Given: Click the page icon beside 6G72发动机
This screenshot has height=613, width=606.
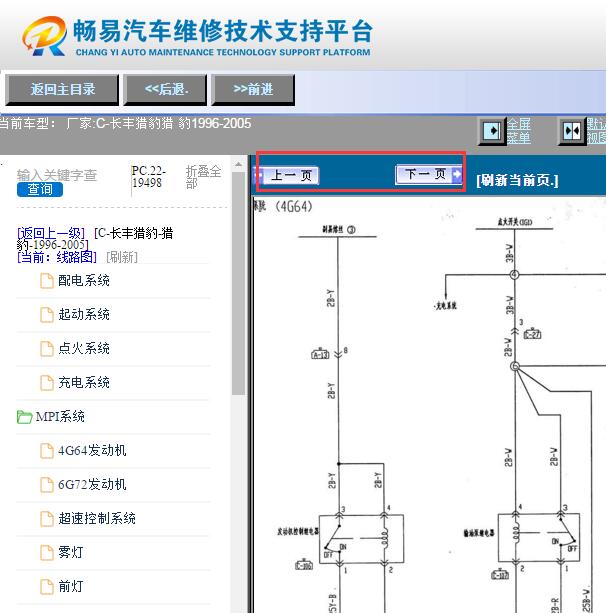Looking at the screenshot, I should (x=47, y=485).
